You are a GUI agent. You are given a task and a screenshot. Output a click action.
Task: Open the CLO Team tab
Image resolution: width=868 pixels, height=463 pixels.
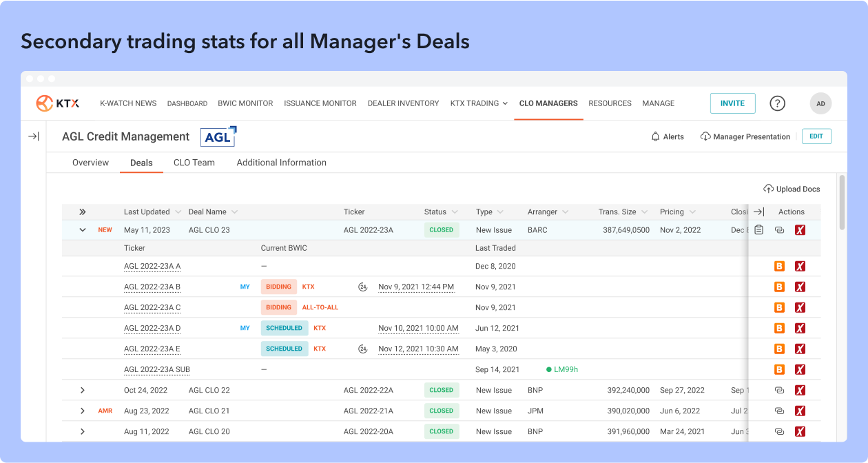(x=194, y=163)
